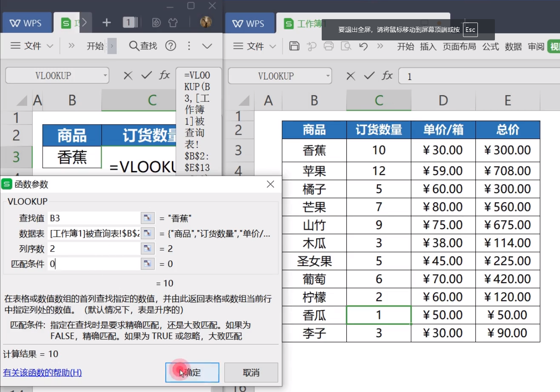Click the select-all corner in left window grid
Image resolution: width=560 pixels, height=392 pixels.
[x=21, y=101]
